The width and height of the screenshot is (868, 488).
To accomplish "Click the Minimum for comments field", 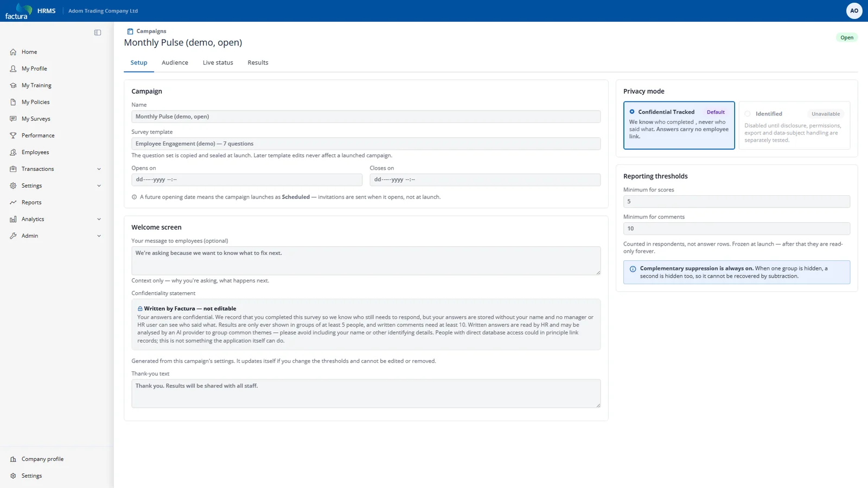I will [x=737, y=228].
